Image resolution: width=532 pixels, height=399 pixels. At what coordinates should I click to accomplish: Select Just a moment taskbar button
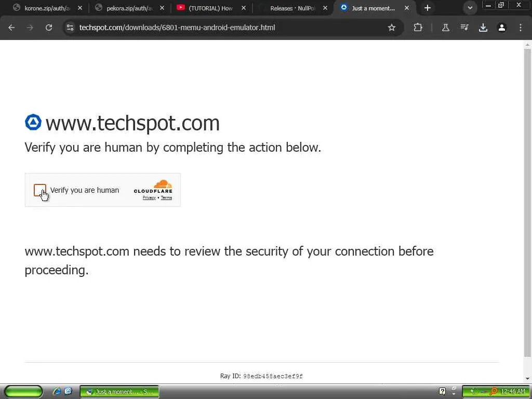[119, 392]
